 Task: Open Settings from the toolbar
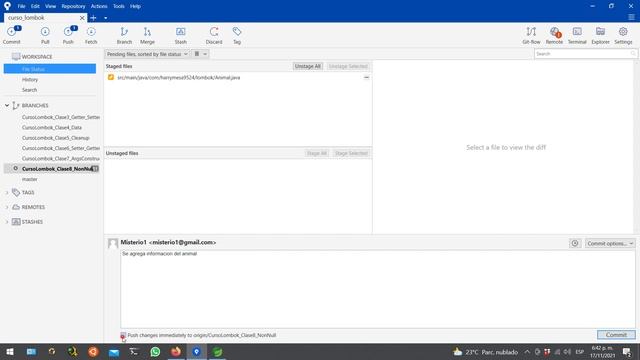pyautogui.click(x=623, y=35)
